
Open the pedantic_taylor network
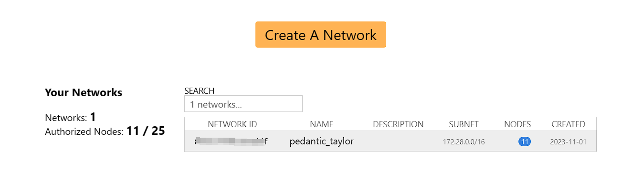pyautogui.click(x=321, y=142)
